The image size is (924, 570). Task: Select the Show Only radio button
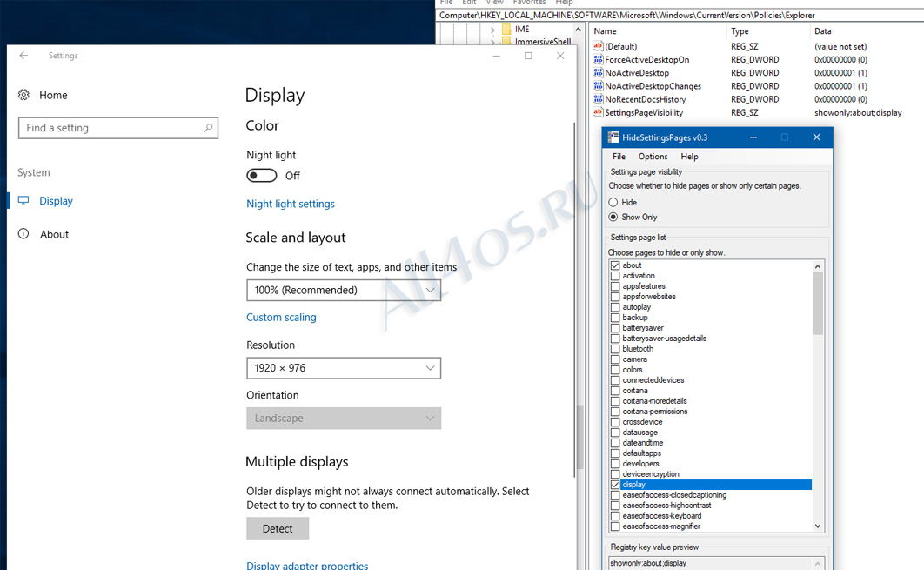(613, 217)
